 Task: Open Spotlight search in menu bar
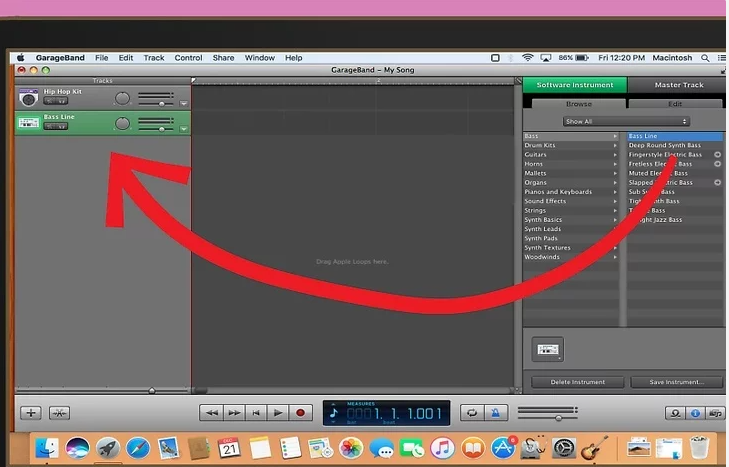705,58
